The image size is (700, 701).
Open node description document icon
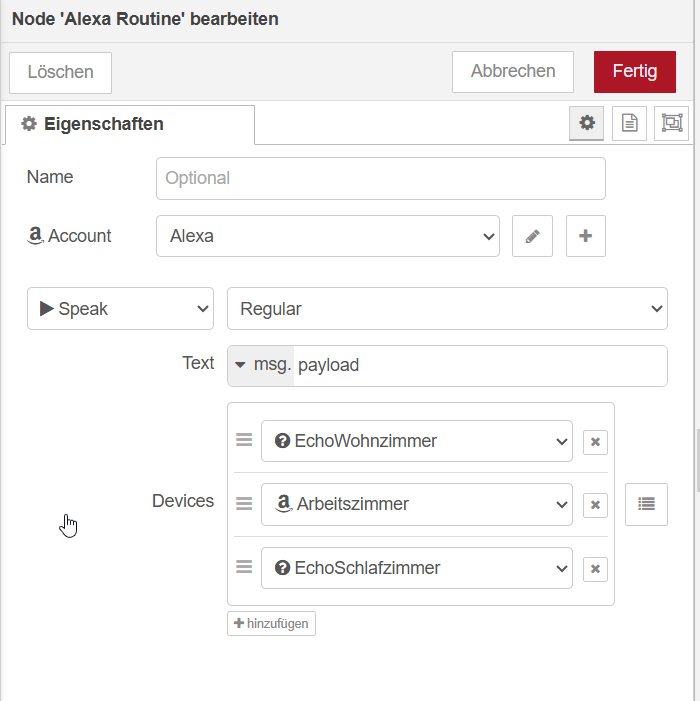629,123
